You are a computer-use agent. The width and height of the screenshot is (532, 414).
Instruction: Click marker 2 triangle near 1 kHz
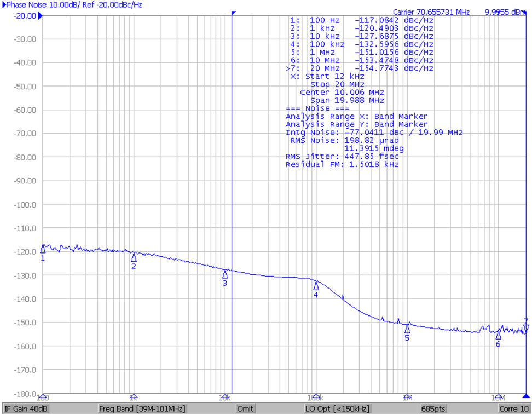134,258
